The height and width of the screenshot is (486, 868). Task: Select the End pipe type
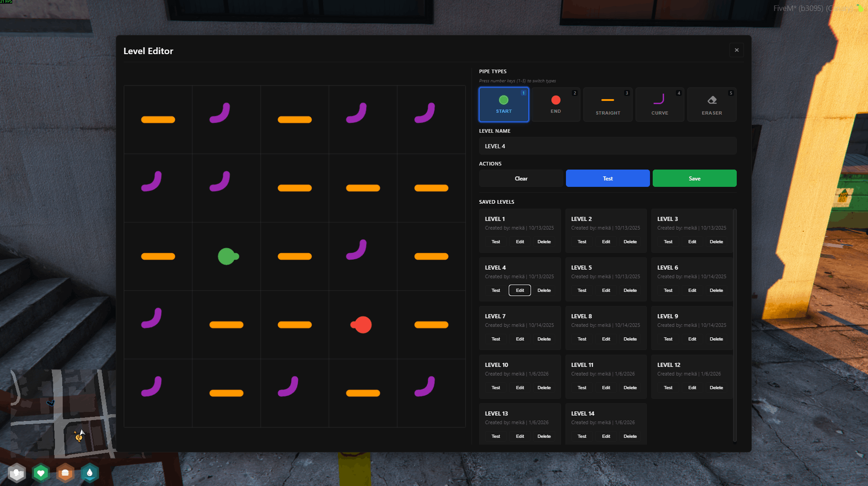tap(556, 105)
